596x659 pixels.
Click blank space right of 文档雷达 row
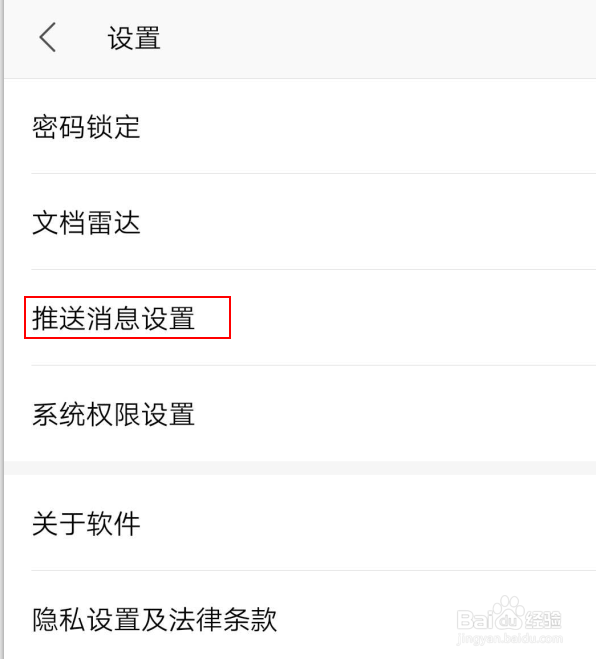click(368, 223)
